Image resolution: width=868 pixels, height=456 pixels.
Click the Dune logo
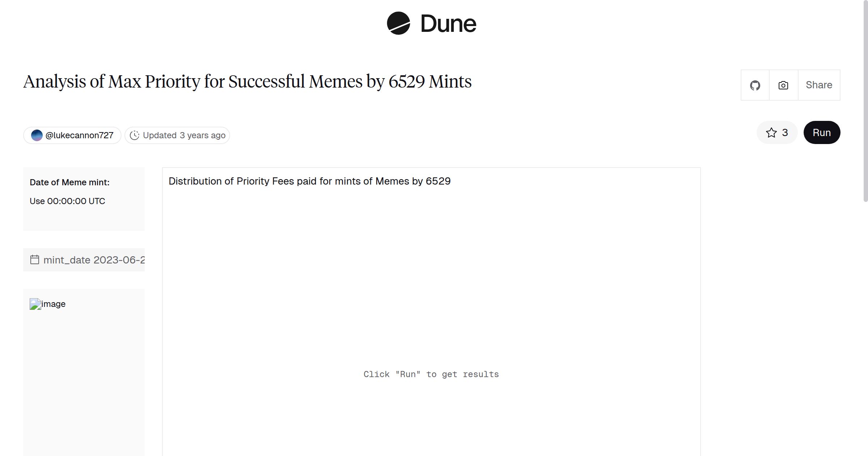(x=431, y=24)
